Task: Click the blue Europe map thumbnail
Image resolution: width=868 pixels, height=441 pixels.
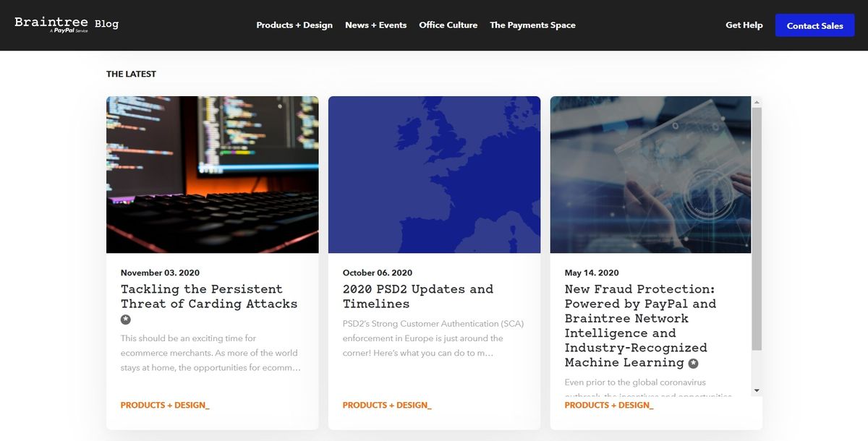Action: 434,174
